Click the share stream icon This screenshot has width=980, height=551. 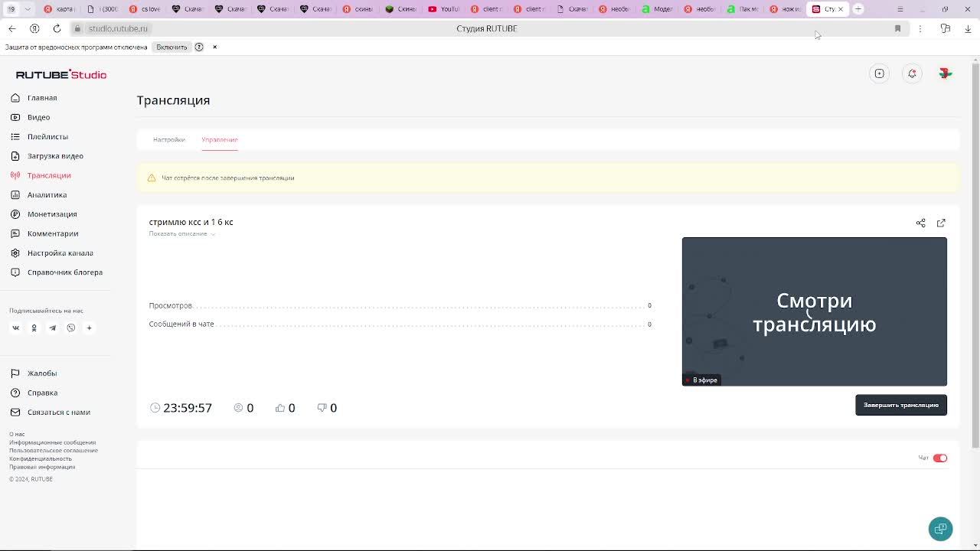click(920, 223)
